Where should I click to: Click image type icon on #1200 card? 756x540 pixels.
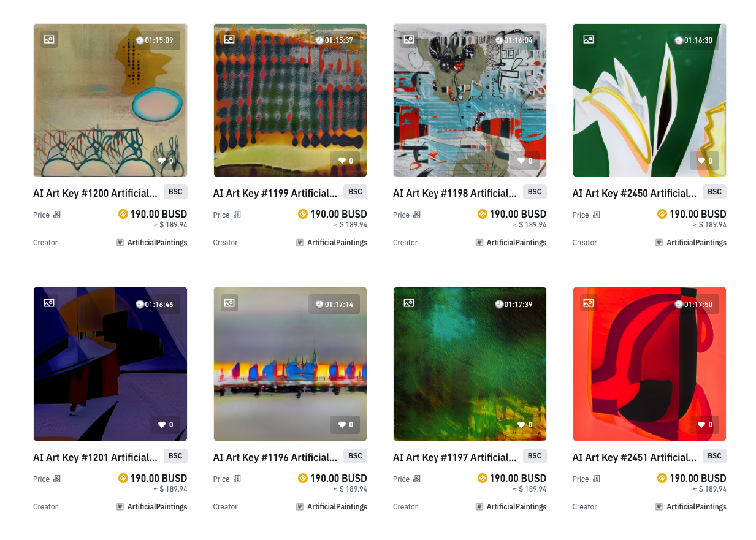click(49, 39)
